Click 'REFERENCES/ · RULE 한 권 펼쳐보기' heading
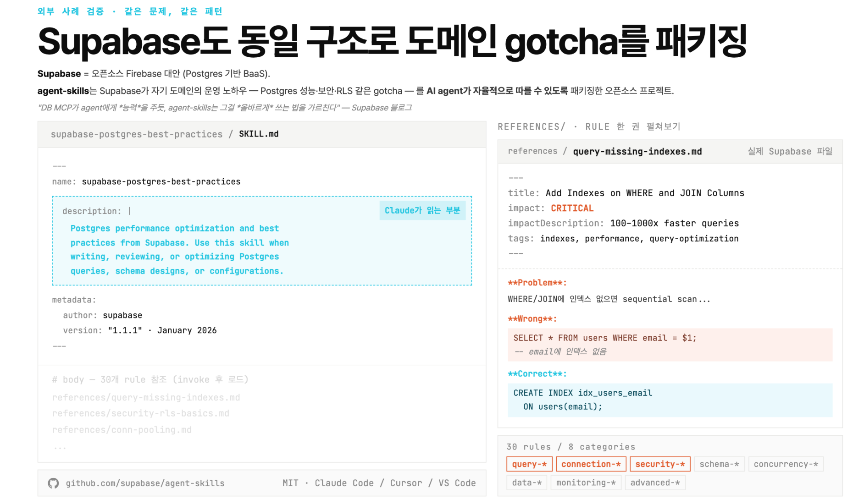The width and height of the screenshot is (853, 504). [589, 126]
